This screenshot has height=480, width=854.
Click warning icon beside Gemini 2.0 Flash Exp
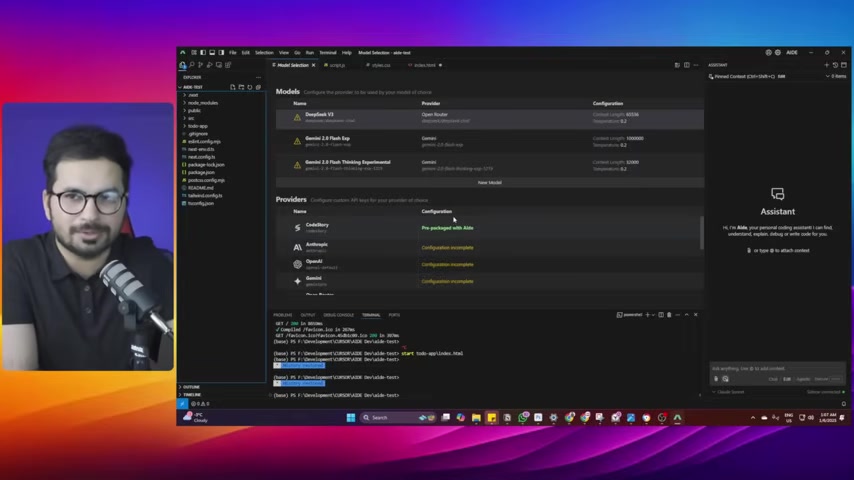click(x=297, y=141)
